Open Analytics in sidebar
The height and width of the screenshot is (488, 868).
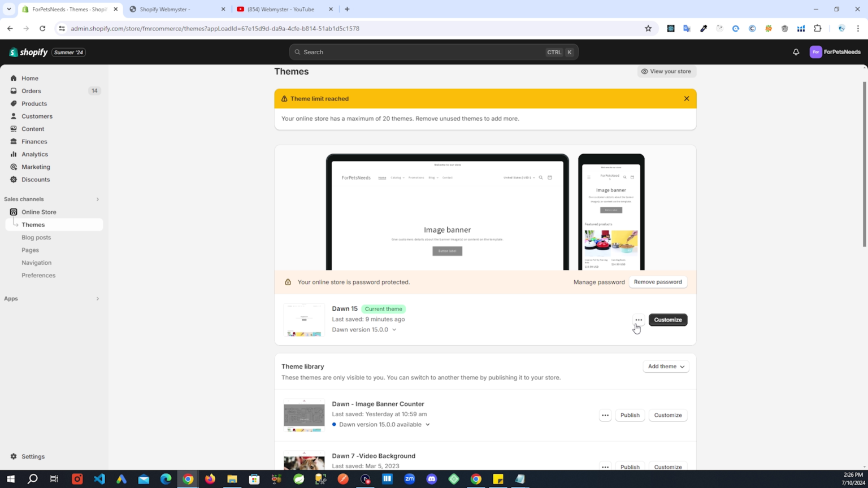[54, 154]
